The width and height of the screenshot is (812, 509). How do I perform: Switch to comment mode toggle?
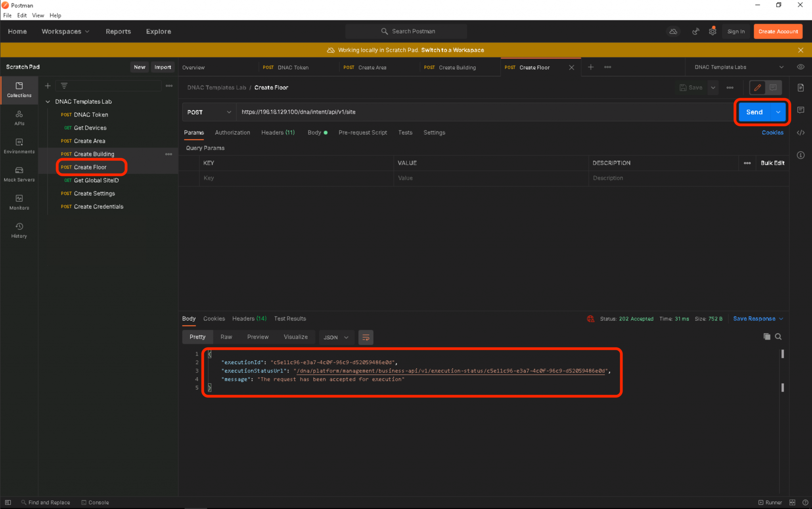click(773, 88)
